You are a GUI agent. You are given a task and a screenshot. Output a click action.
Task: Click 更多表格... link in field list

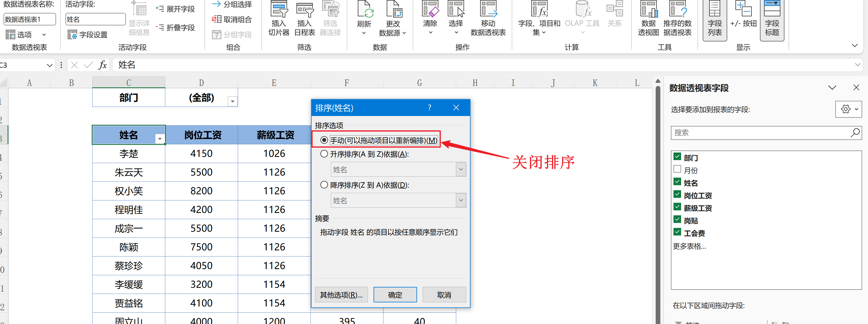689,247
